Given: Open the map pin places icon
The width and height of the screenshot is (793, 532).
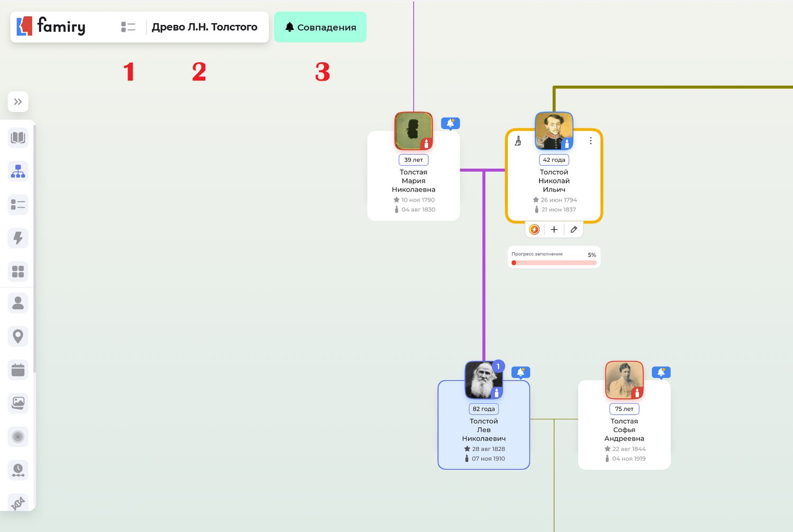Looking at the screenshot, I should 18,336.
